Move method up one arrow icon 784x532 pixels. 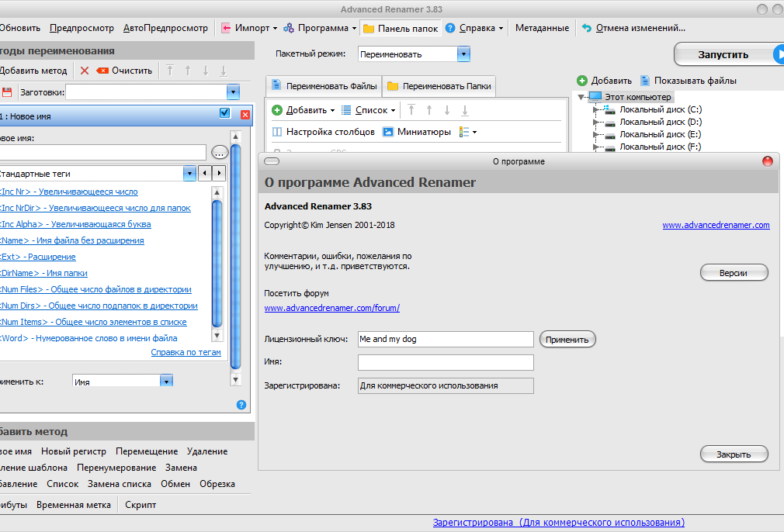pos(188,71)
